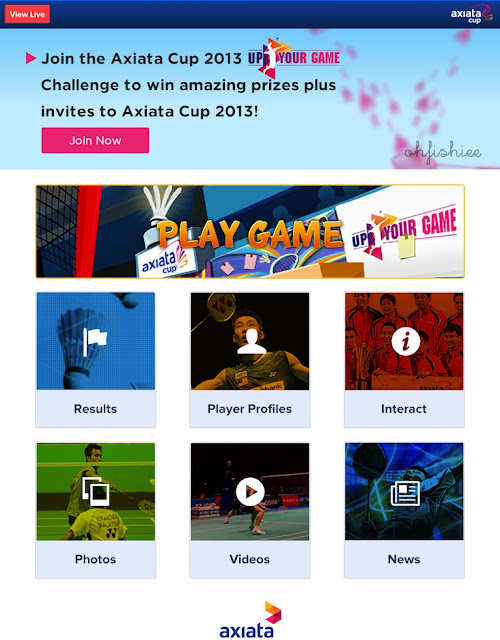500x640 pixels.
Task: Click the pink arrow beside Join the Axiata Cup
Action: pyautogui.click(x=31, y=58)
